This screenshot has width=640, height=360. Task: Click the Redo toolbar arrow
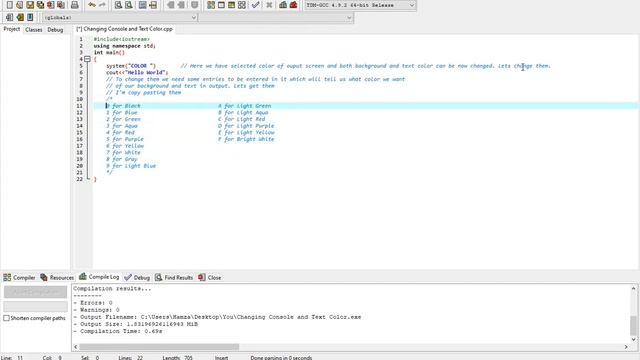[102, 5]
